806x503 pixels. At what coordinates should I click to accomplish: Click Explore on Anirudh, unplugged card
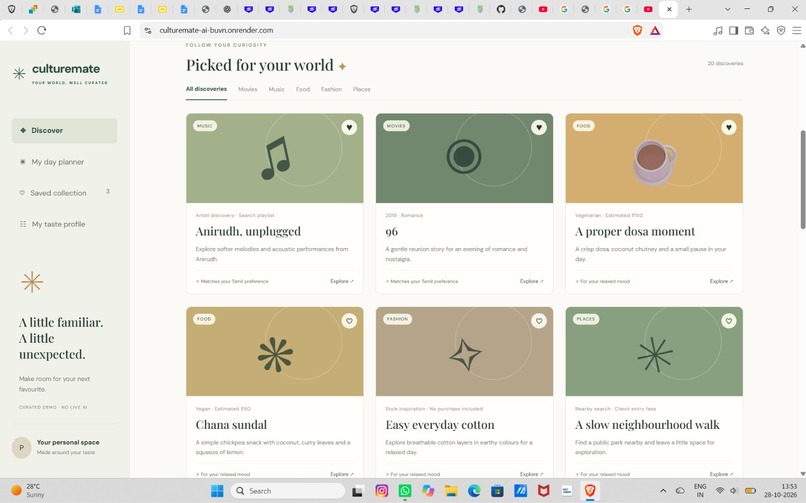click(342, 281)
